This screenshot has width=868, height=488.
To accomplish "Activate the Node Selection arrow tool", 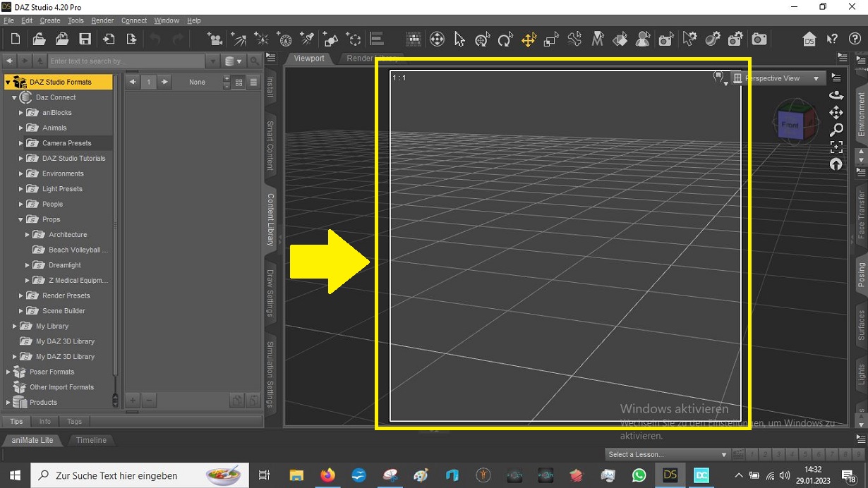I will (459, 39).
